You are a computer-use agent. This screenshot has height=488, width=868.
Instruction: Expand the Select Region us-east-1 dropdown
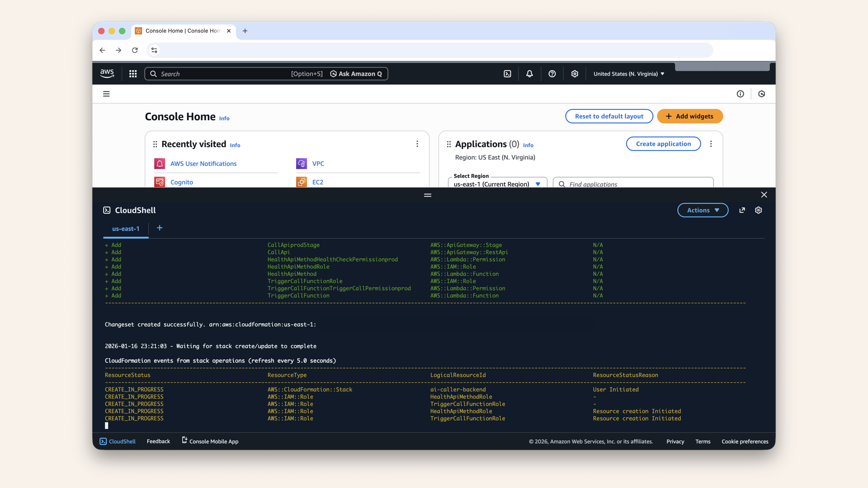[497, 183]
